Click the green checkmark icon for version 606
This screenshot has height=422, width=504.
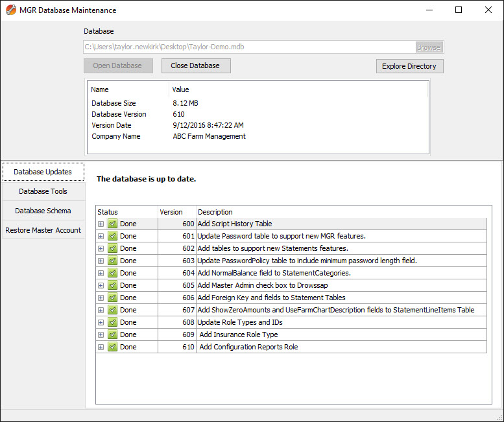point(112,298)
